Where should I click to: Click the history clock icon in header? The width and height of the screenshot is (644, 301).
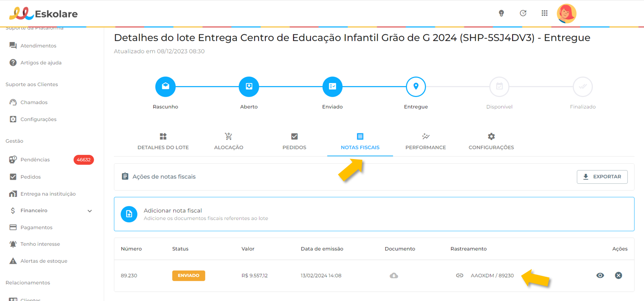[523, 13]
